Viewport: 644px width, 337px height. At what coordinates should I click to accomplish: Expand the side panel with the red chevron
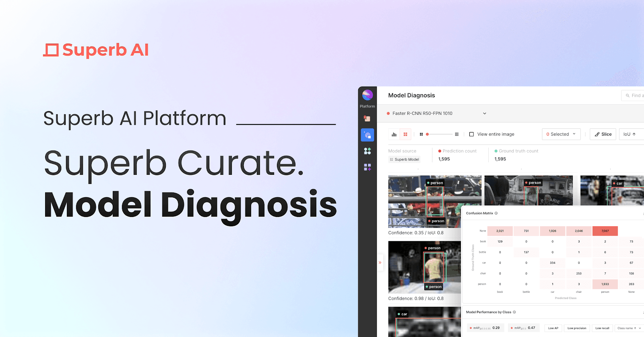pos(380,263)
